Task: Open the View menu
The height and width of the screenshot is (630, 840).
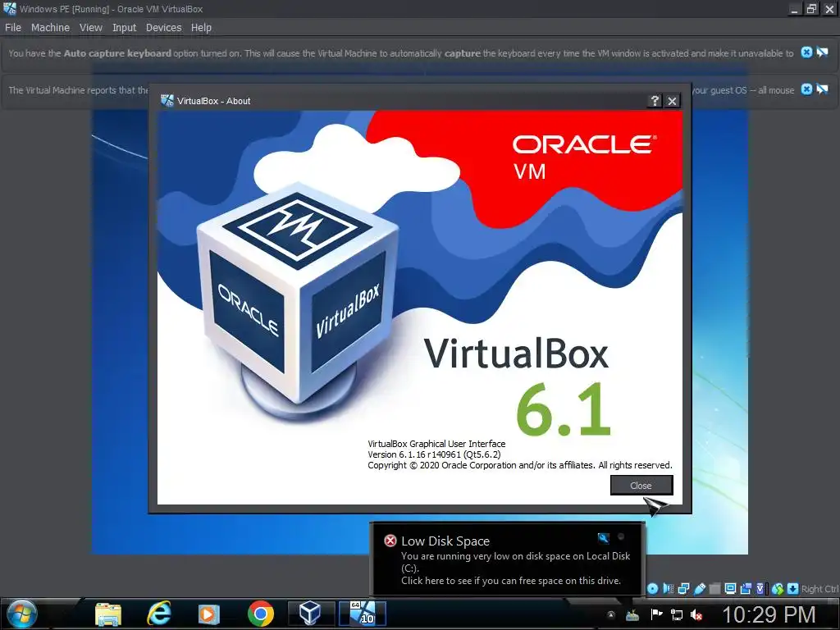Action: coord(90,27)
